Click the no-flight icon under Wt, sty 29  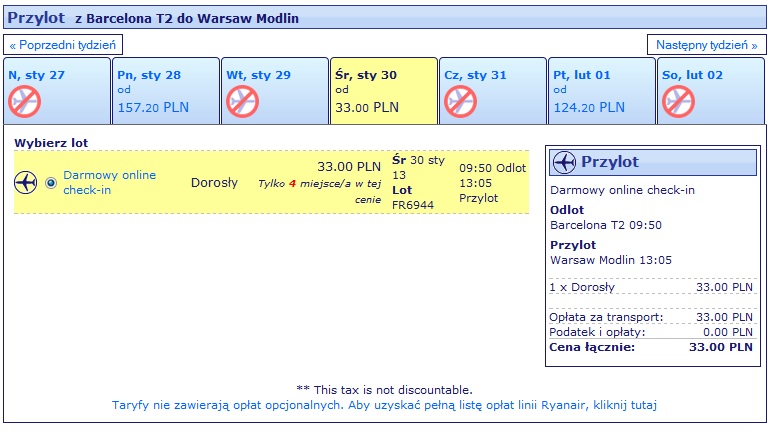(242, 102)
